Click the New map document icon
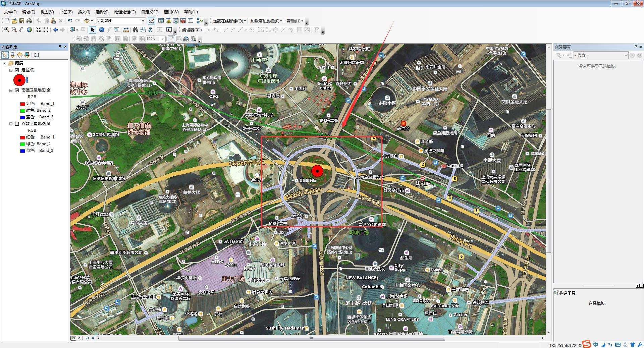The image size is (644, 348). click(7, 21)
